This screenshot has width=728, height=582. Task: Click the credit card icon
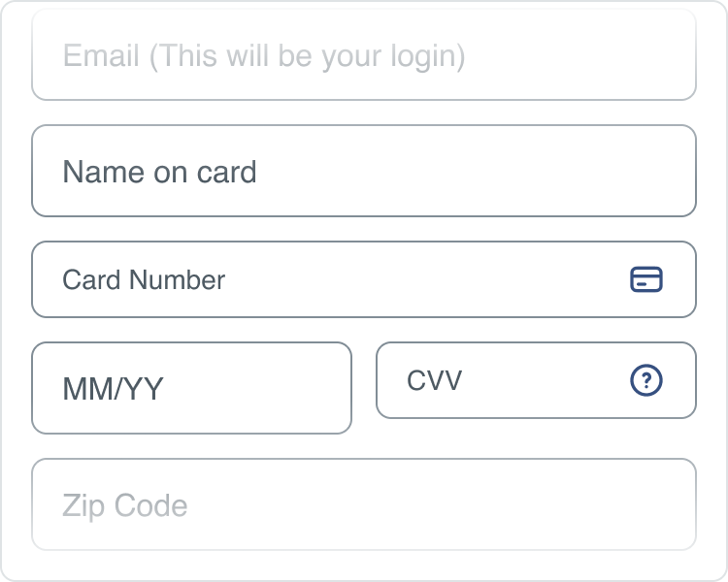tap(646, 279)
